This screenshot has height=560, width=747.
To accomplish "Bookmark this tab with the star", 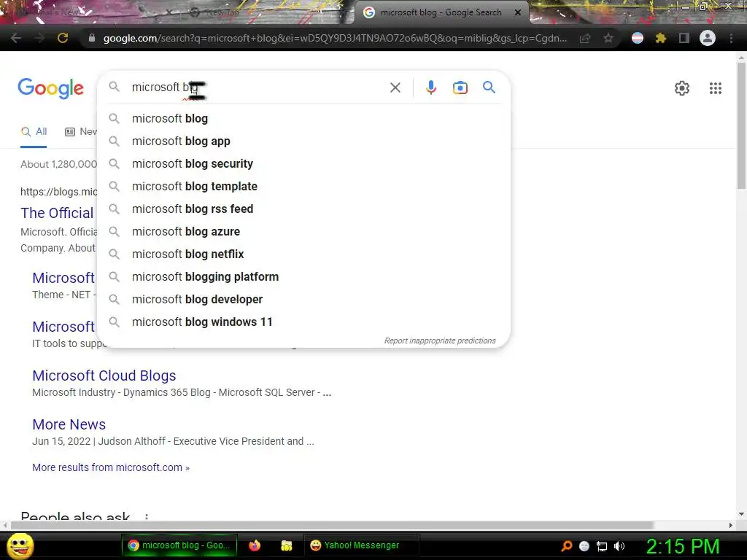I will (x=608, y=38).
